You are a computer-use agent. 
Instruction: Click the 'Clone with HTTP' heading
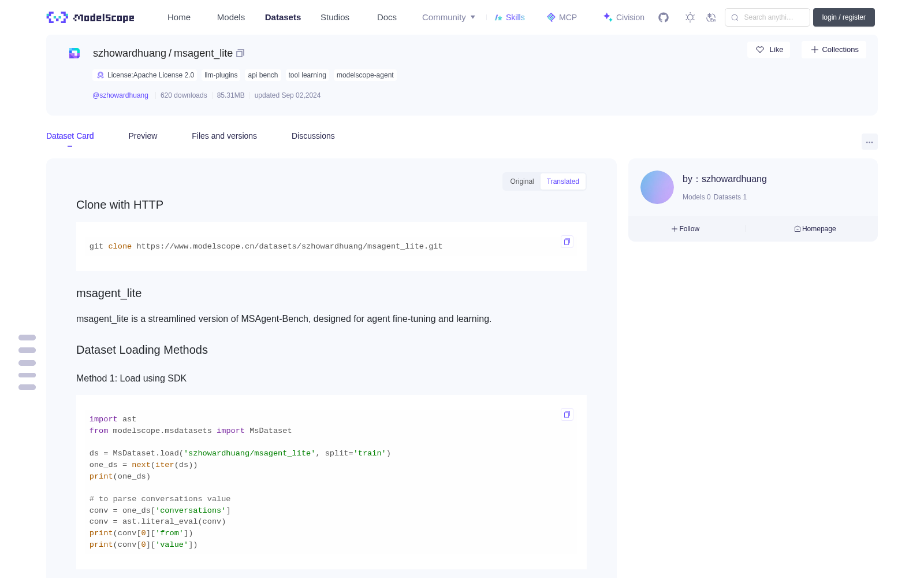coord(120,205)
